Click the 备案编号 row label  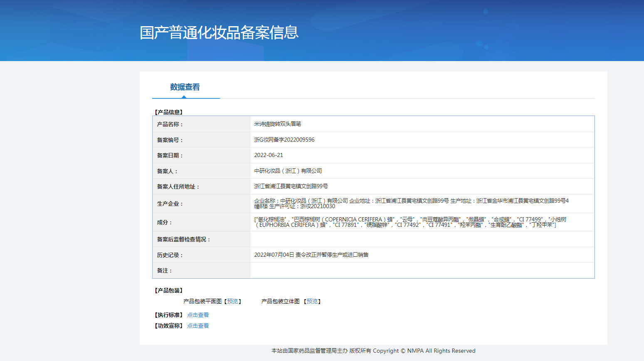click(170, 140)
